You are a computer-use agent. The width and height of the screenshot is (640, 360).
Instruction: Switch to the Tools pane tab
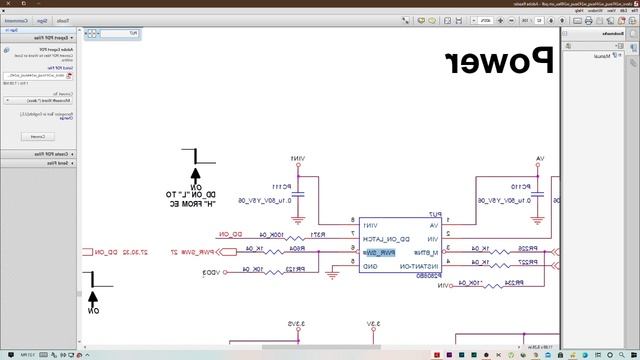click(x=63, y=20)
